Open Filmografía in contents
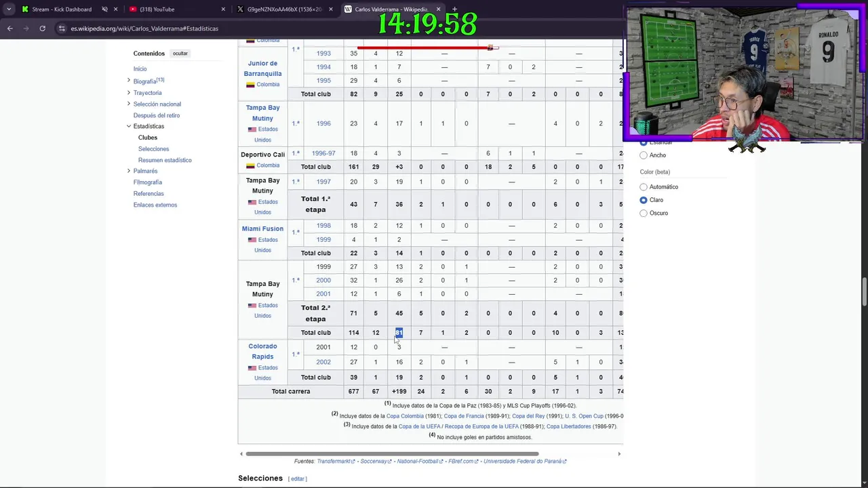 pos(147,182)
